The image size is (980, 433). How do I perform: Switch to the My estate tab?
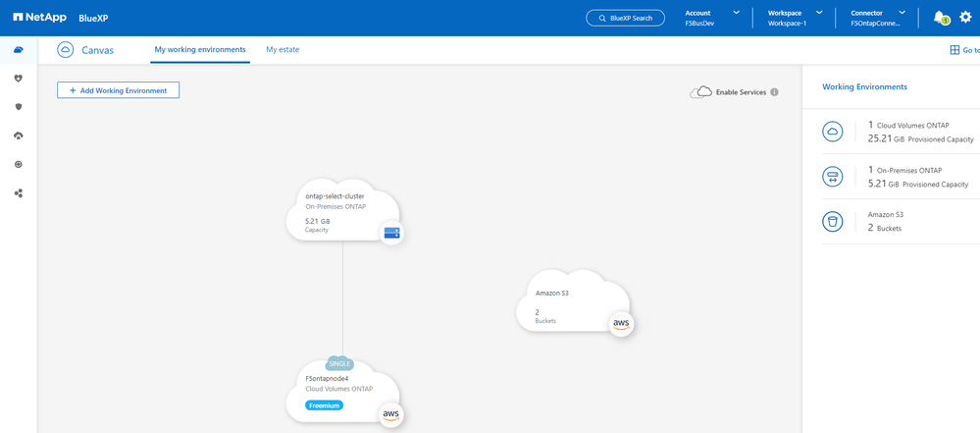pyautogui.click(x=283, y=49)
